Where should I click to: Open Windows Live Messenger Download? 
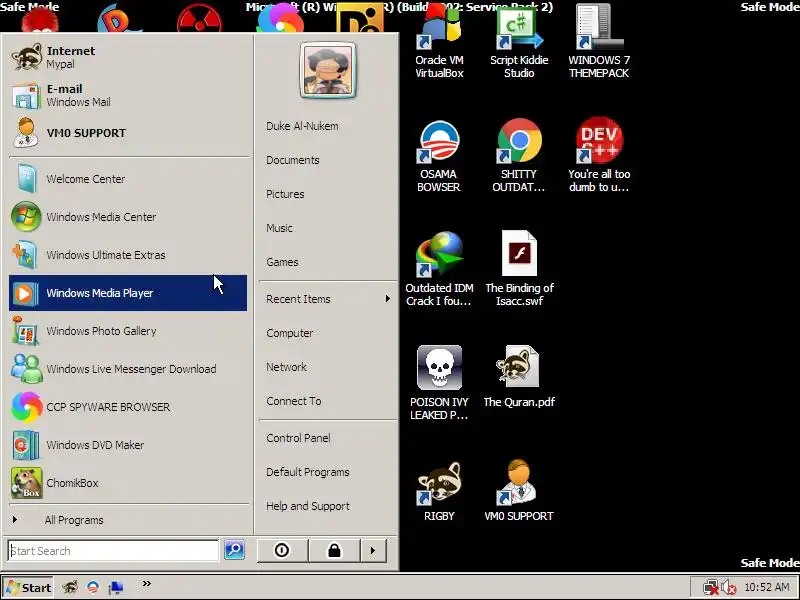click(x=128, y=369)
